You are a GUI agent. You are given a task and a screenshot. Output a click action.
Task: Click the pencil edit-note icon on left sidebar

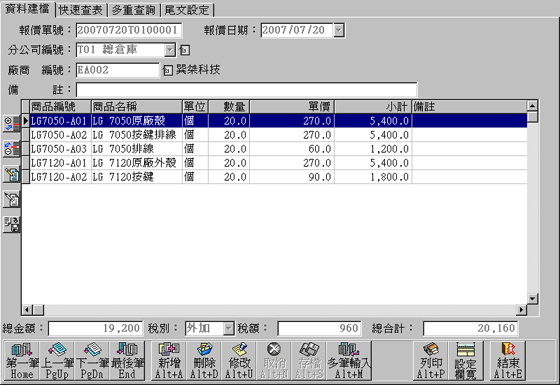click(12, 174)
